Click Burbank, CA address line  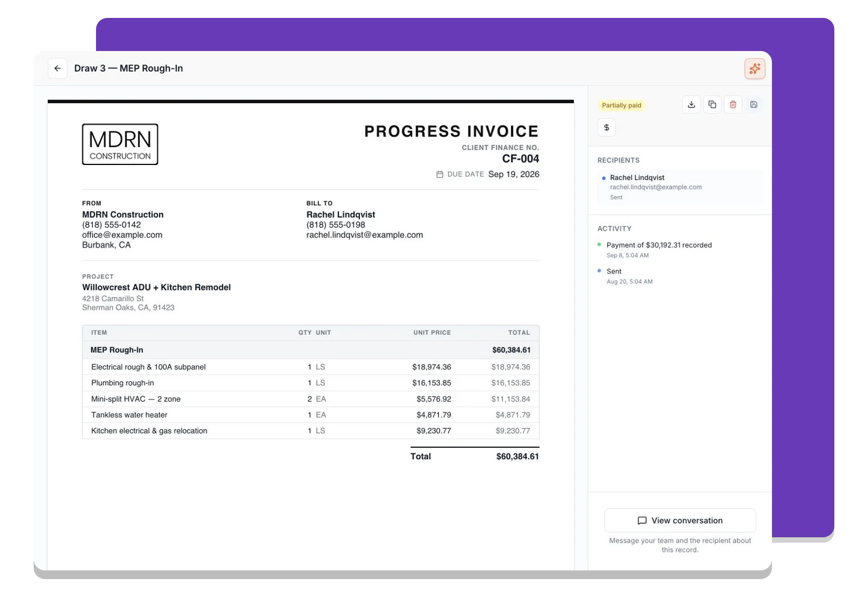point(106,245)
